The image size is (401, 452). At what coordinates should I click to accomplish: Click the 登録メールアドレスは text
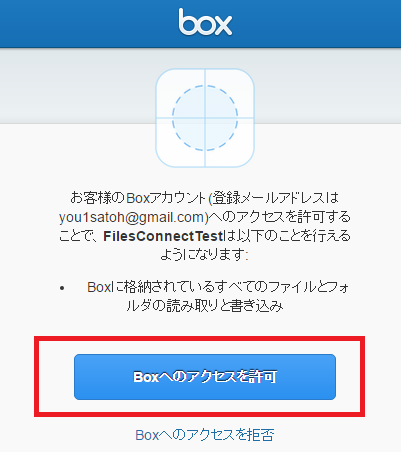[276, 198]
